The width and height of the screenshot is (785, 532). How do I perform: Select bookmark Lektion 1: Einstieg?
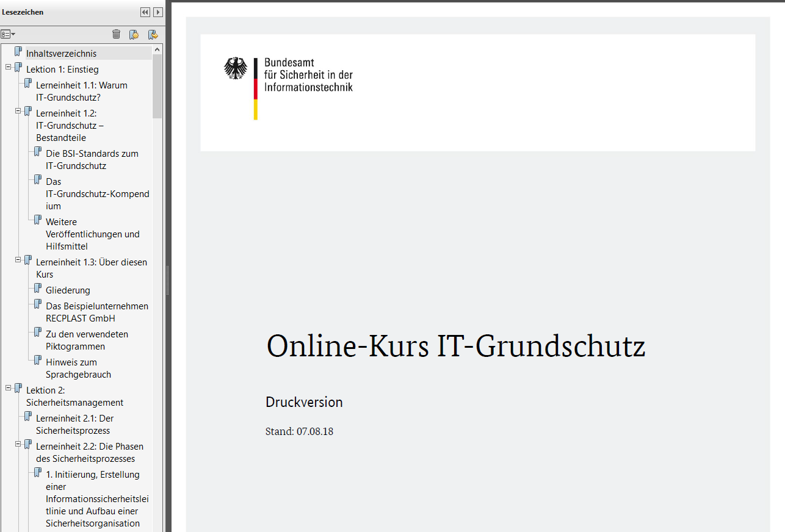click(x=62, y=70)
